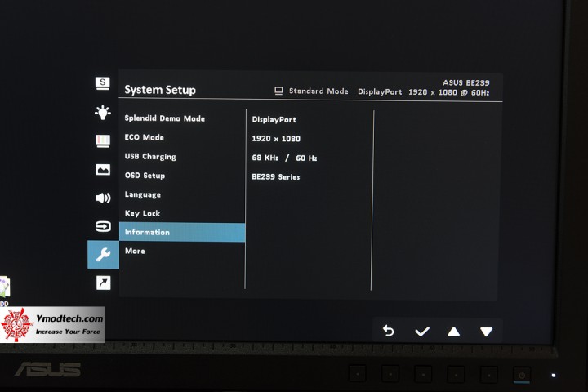This screenshot has height=392, width=588.
Task: Select Splendid Demo Mode menu entry
Action: click(165, 118)
